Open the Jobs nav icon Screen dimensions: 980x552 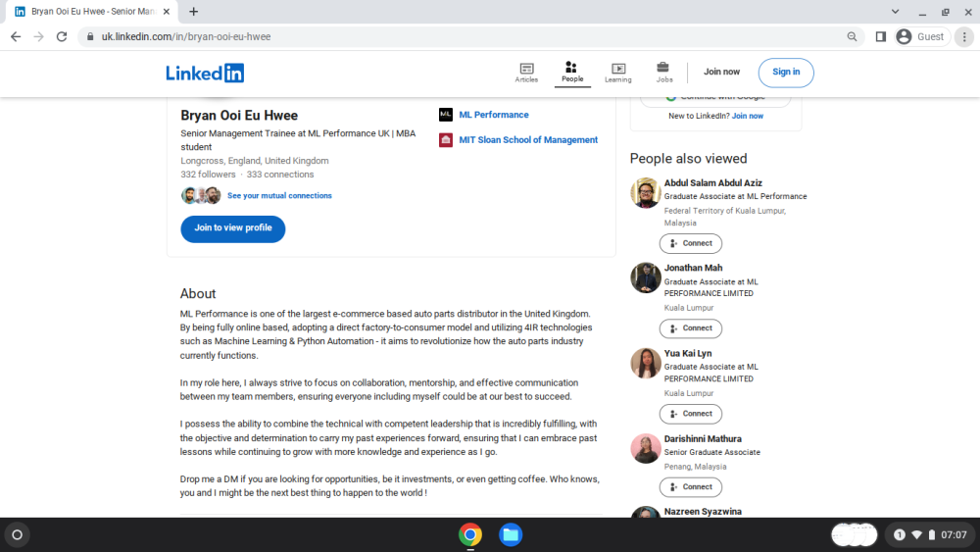click(x=663, y=73)
